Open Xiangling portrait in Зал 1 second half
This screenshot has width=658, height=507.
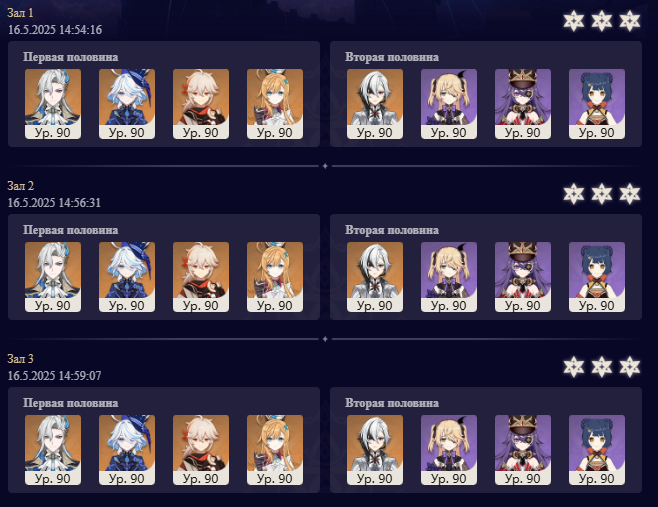point(597,104)
